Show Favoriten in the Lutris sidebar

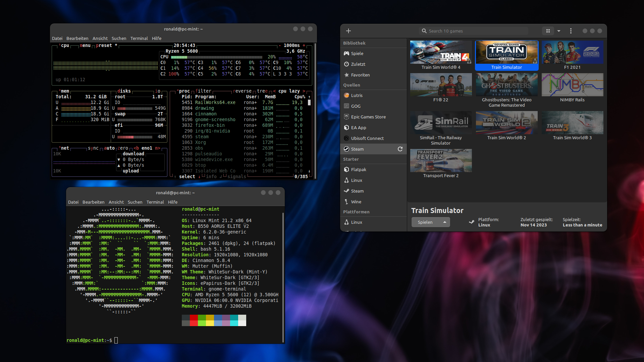pos(374,75)
